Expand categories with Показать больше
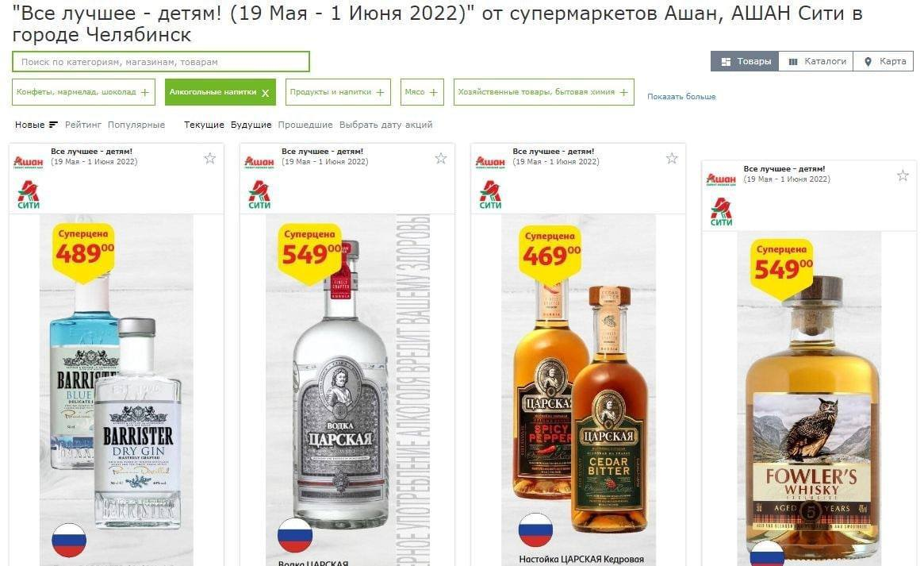Screen dimensions: 924x566 [681, 96]
